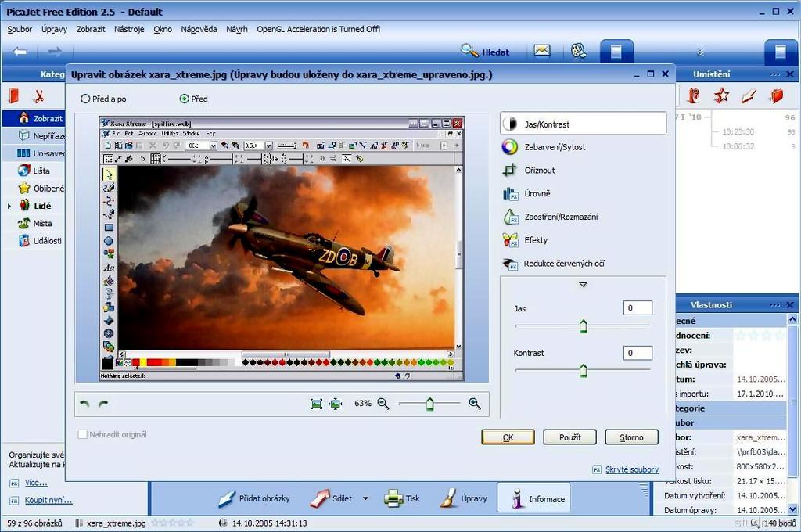Select the Jas/Kontrast adjustment tool
This screenshot has width=801, height=532.
[x=547, y=124]
